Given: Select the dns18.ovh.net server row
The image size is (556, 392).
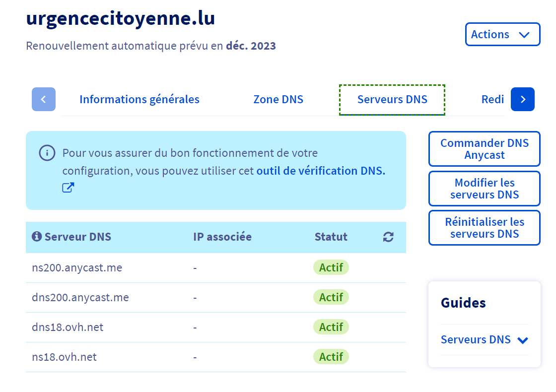Looking at the screenshot, I should [68, 327].
